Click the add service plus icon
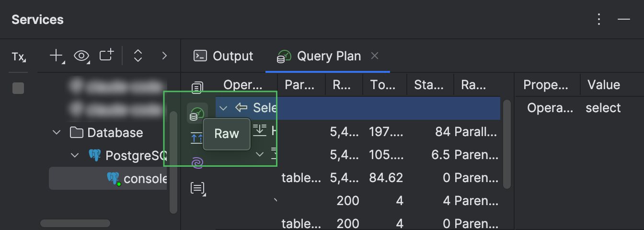The image size is (644, 230). [57, 56]
